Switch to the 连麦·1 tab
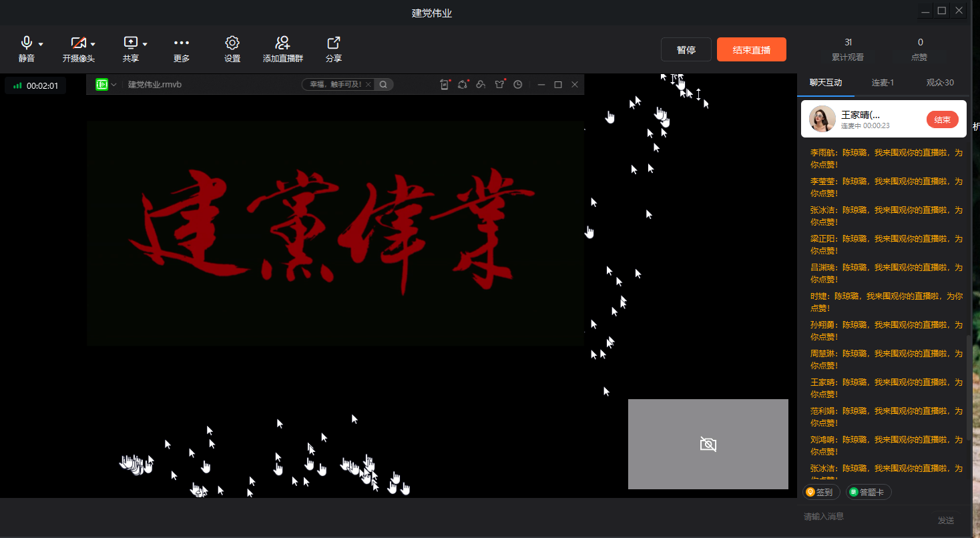The image size is (980, 538). point(883,83)
